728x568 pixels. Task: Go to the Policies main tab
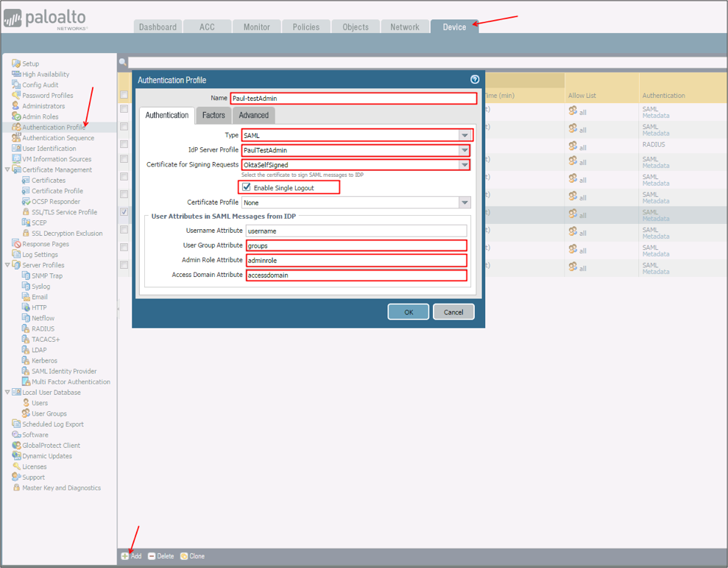pyautogui.click(x=305, y=27)
